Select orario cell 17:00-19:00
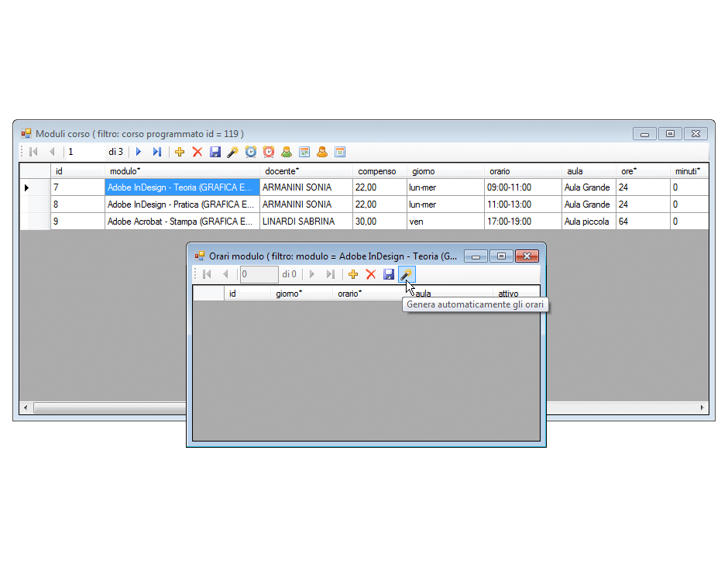Viewport: 728px width, 567px height. pos(523,222)
